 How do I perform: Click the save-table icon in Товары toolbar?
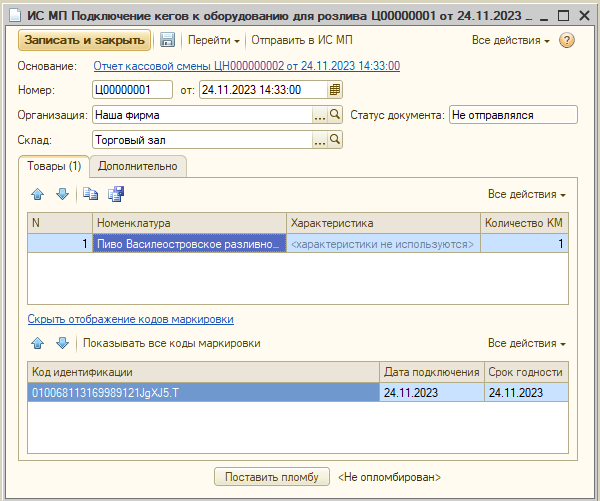115,194
